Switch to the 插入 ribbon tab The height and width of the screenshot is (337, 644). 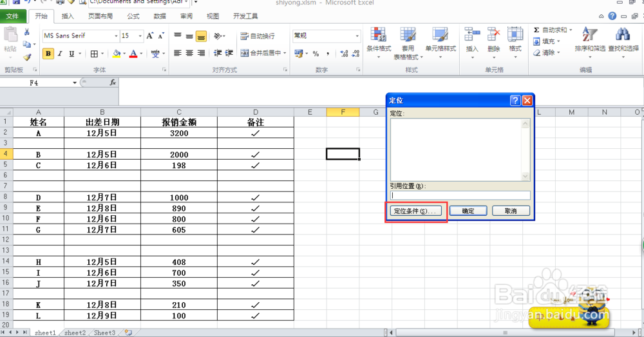(x=68, y=16)
